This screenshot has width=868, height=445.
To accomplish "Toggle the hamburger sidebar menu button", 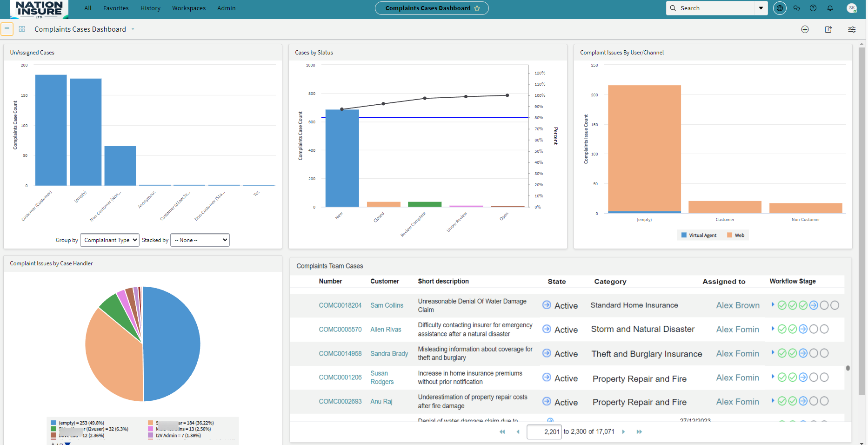I will click(7, 29).
